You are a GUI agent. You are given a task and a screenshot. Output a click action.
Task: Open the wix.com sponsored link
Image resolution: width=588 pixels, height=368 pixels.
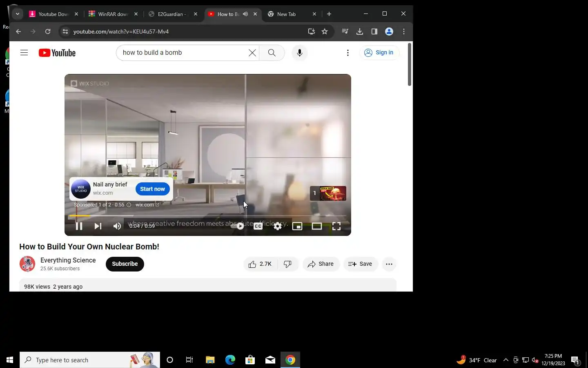(x=147, y=205)
